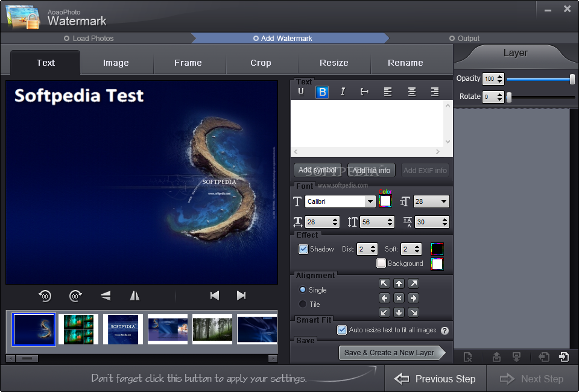Open the background color swatch
Screen dimensions: 579x392
click(x=437, y=264)
